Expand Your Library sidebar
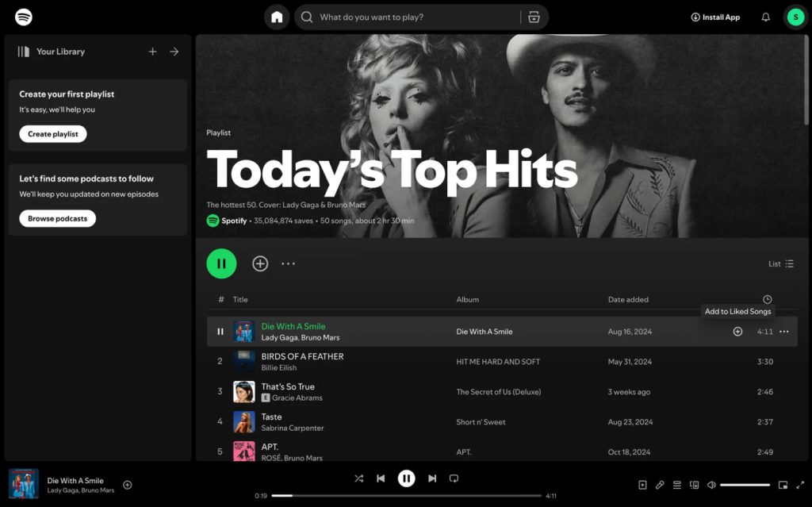The width and height of the screenshot is (812, 507). (174, 51)
